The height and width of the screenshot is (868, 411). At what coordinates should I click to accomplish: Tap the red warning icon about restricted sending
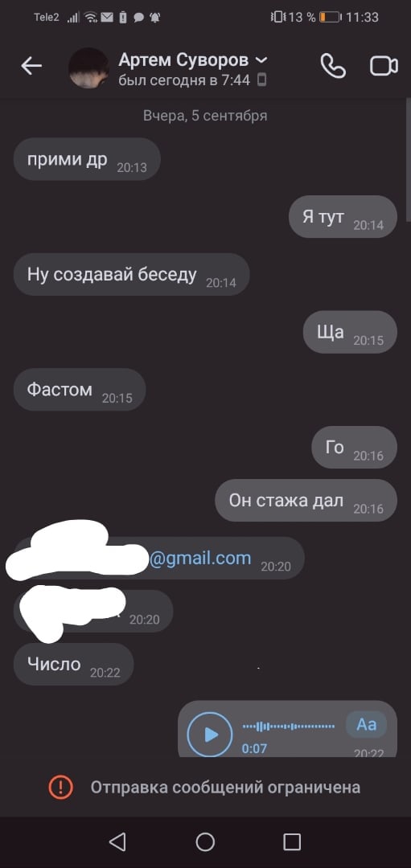pos(61,787)
